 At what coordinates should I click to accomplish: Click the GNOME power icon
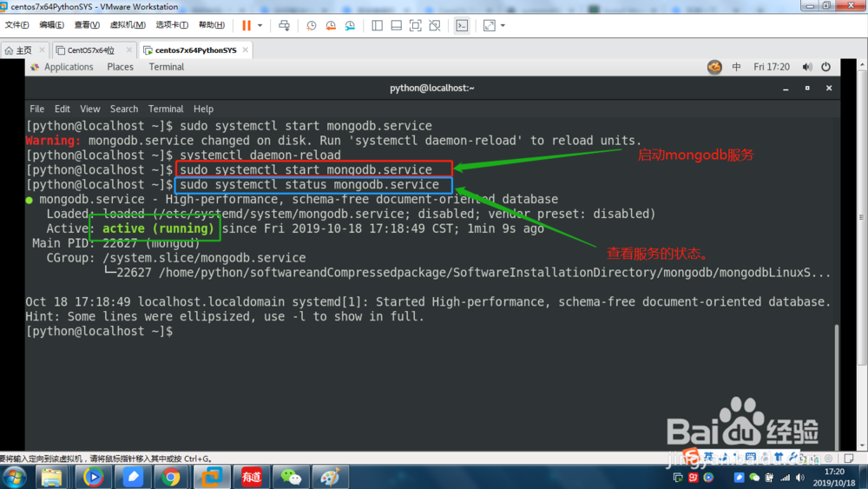click(826, 67)
